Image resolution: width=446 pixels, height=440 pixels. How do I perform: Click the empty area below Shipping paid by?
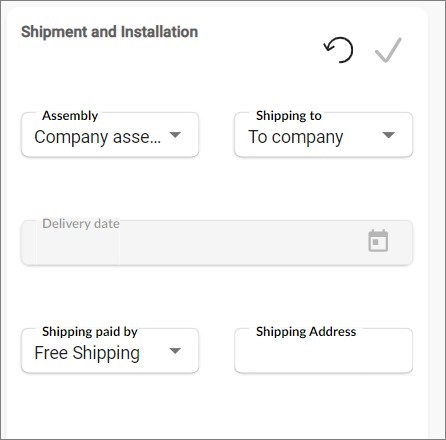(x=110, y=405)
